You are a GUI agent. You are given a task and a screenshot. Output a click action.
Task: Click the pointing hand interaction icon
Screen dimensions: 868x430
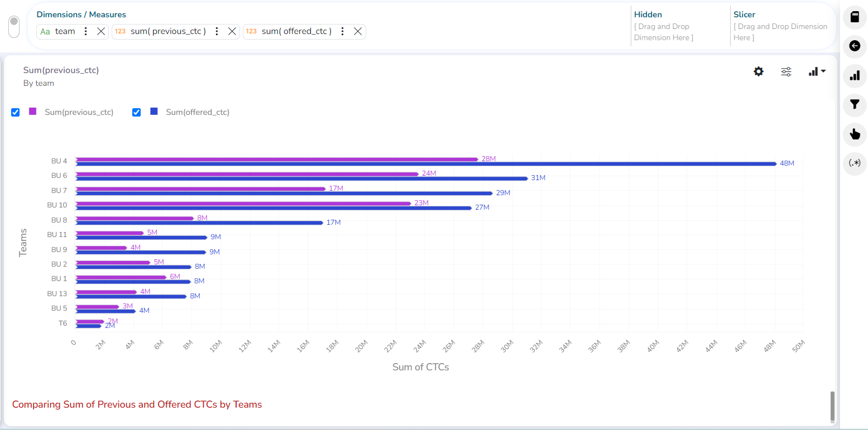coord(855,134)
